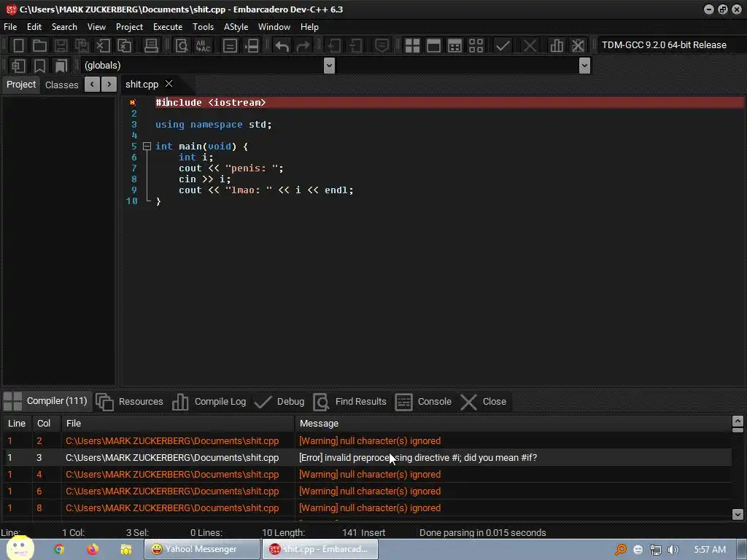
Task: Open the Search menu
Action: pos(64,27)
